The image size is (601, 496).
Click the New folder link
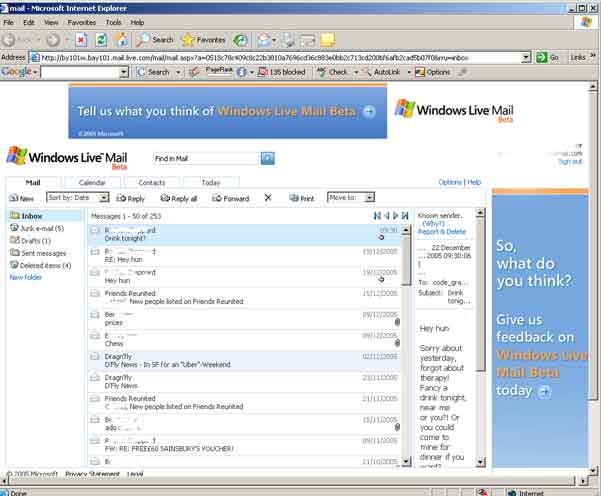pyautogui.click(x=25, y=277)
